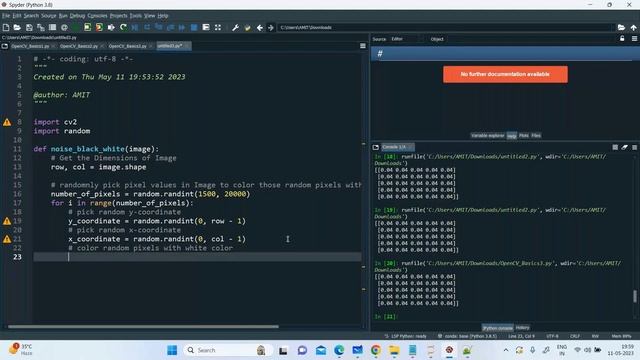Screen dimensions: 640x360
Task: Browse working directory folder icon
Action: pyautogui.click(x=621, y=27)
